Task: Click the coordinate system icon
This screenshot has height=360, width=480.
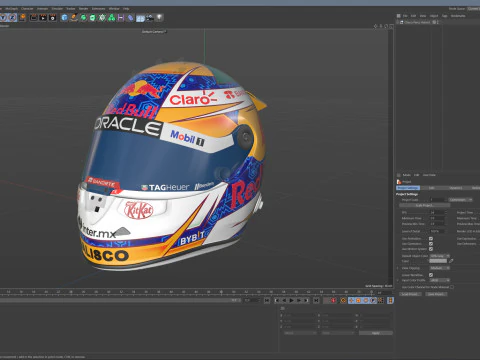Action: 23,17
